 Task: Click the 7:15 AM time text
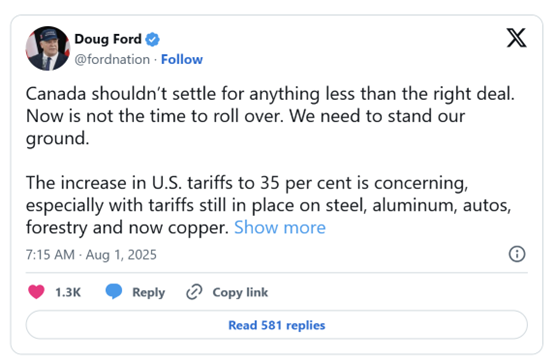click(x=50, y=254)
